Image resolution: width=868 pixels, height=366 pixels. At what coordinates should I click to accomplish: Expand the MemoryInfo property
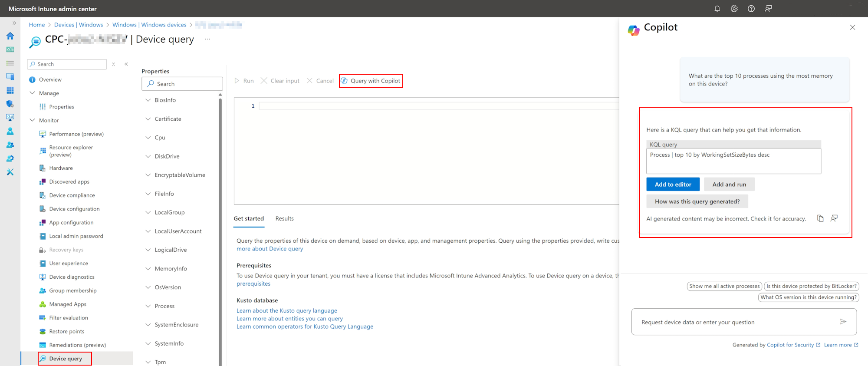coord(148,269)
